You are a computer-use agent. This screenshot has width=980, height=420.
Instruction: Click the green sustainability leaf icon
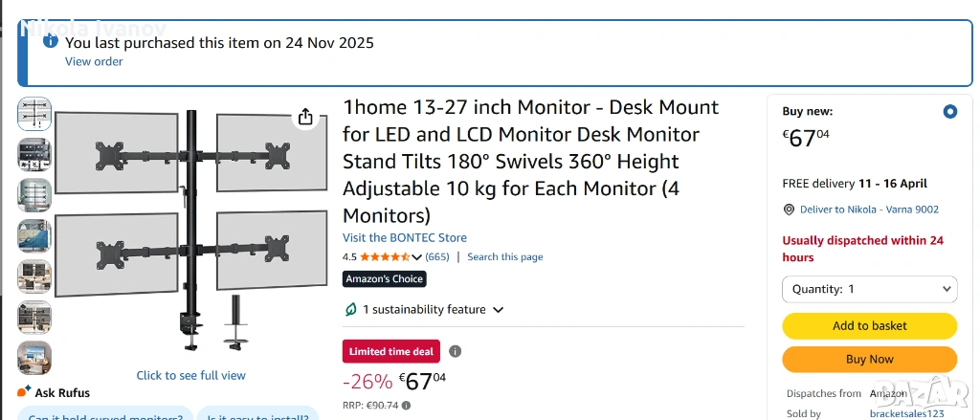(350, 310)
